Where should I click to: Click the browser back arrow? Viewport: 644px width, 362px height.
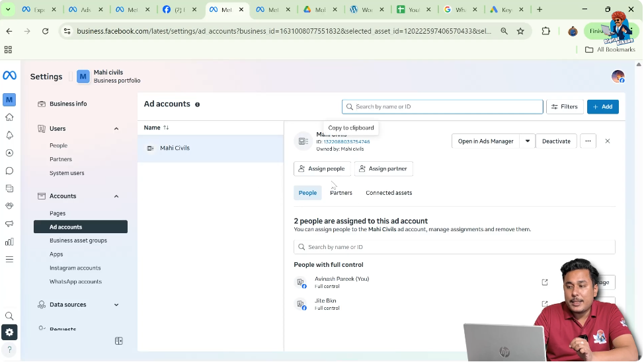pyautogui.click(x=9, y=31)
